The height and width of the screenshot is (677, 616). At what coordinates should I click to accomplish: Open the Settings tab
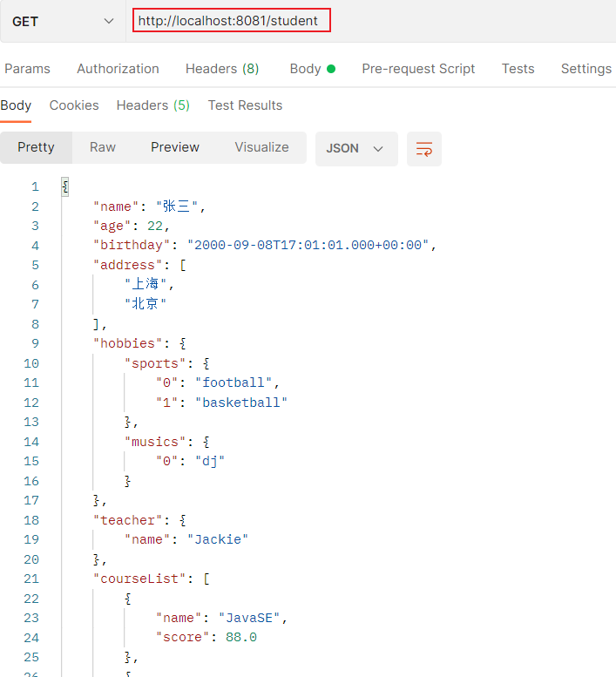click(x=586, y=69)
